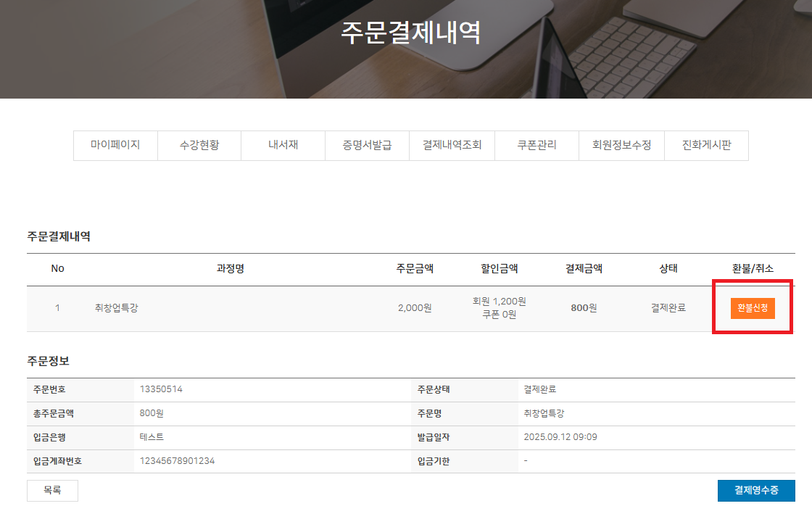812x506 pixels.
Task: Click the 결제금액 column header
Action: pyautogui.click(x=584, y=268)
